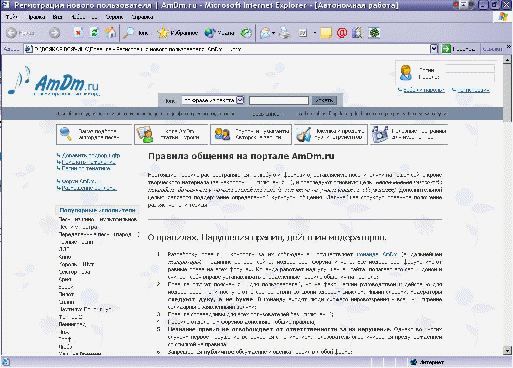513x368 pixels.
Task: Click the second link under login box
Action: tap(473, 90)
